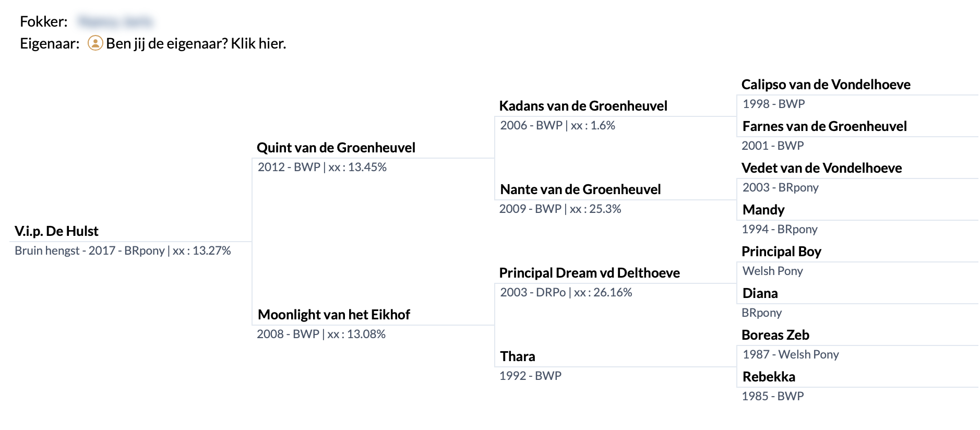980x430 pixels.
Task: Open the Boreas Zeb ancestor entry
Action: click(x=775, y=335)
